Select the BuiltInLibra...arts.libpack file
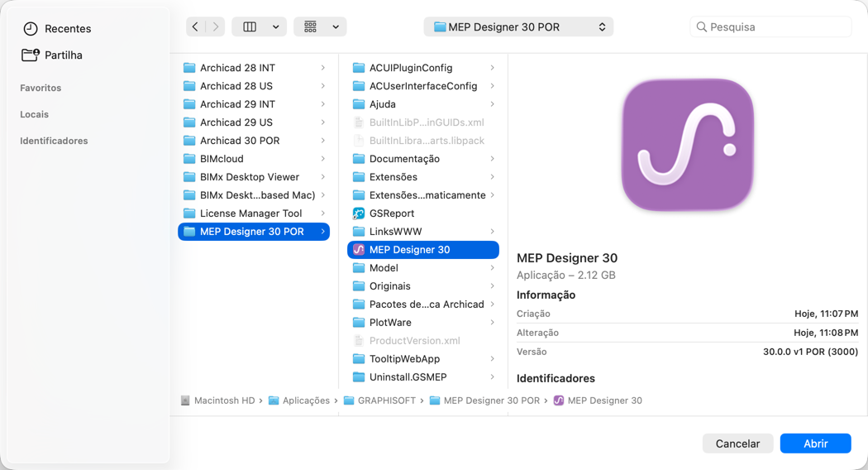The width and height of the screenshot is (868, 470). (423, 140)
